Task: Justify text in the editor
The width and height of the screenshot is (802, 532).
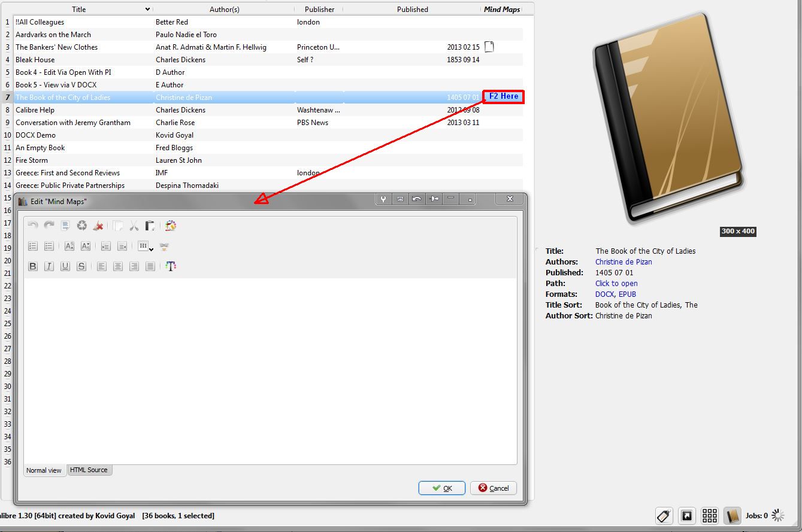Action: [150, 266]
